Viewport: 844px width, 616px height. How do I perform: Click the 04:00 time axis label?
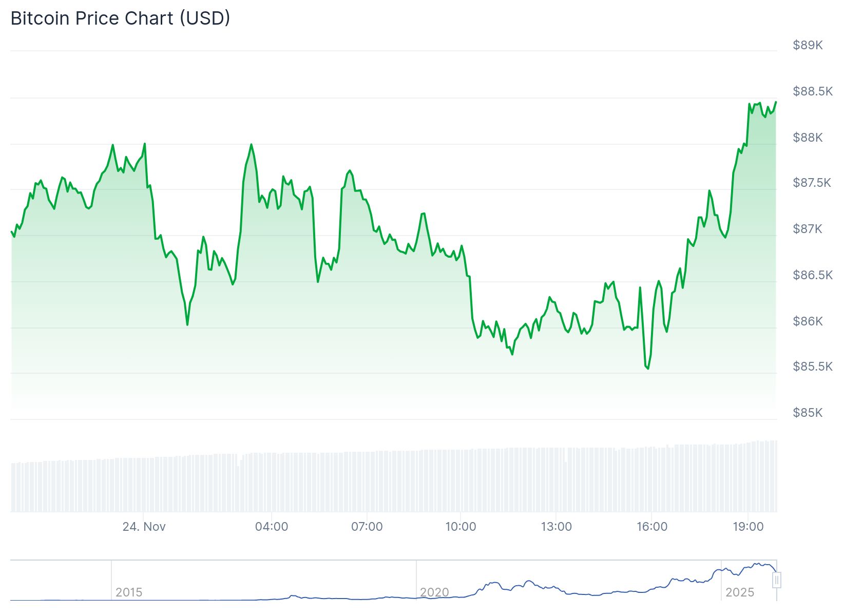pos(272,527)
